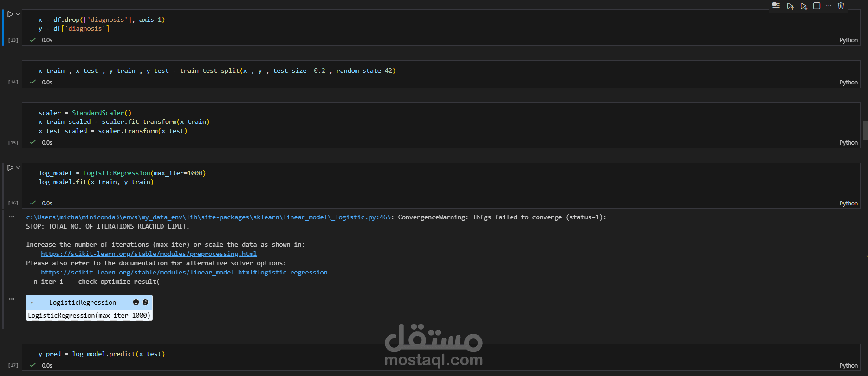This screenshot has width=868, height=376.
Task: Open output actions menu beside ConvergenceWarning output
Action: pos(12,217)
